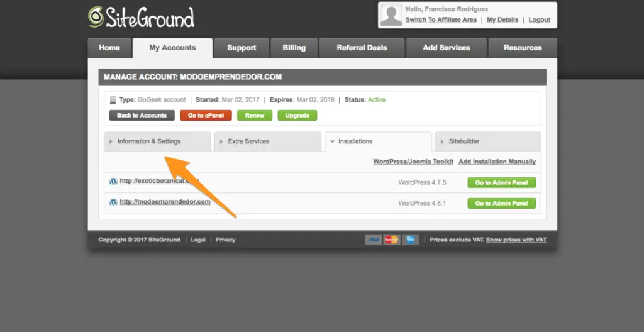
Task: Select the American Express card icon
Action: point(410,240)
